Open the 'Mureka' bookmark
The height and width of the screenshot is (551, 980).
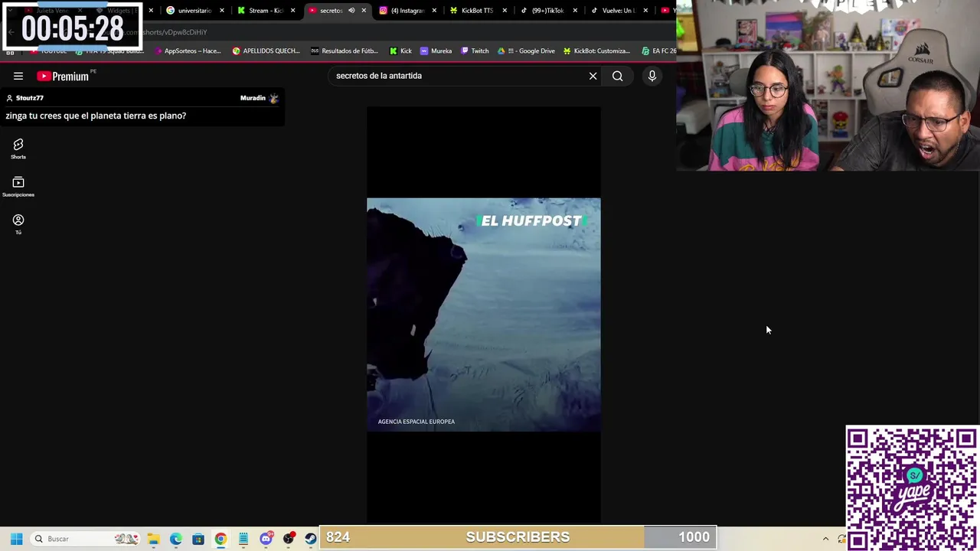[436, 51]
